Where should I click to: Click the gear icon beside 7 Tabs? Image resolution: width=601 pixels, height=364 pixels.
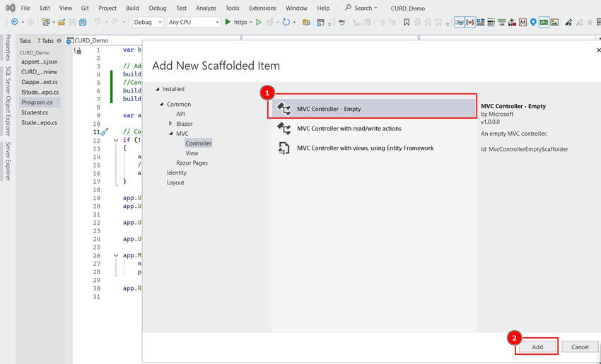click(59, 40)
